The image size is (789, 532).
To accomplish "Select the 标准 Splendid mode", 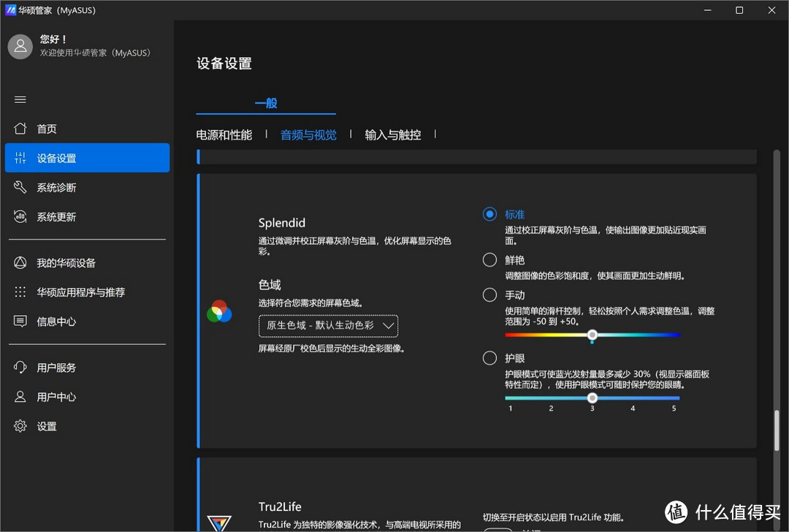I will point(489,214).
